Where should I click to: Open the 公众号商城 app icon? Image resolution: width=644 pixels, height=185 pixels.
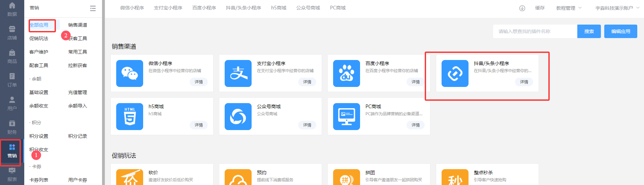(x=238, y=117)
